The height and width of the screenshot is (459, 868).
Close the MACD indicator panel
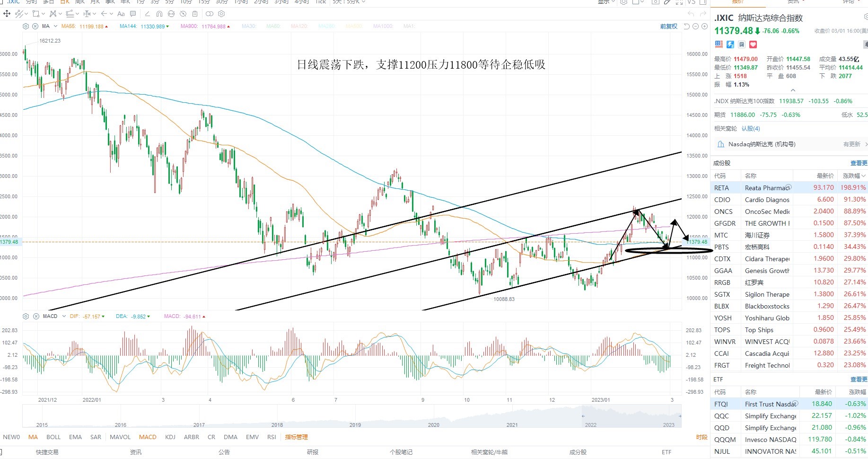click(36, 316)
